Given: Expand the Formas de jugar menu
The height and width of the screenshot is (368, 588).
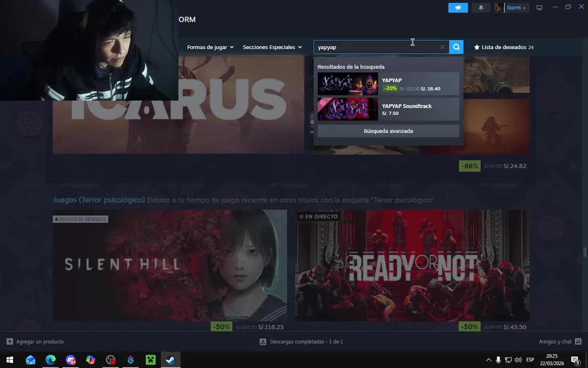Looking at the screenshot, I should 210,47.
